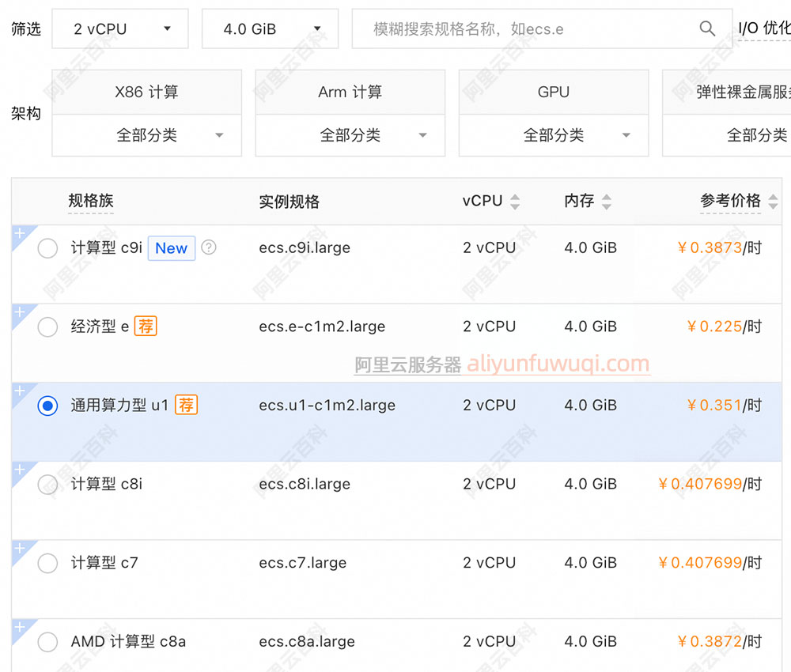Select 通用算力型 u1 radio button
Image resolution: width=791 pixels, height=672 pixels.
pos(47,406)
